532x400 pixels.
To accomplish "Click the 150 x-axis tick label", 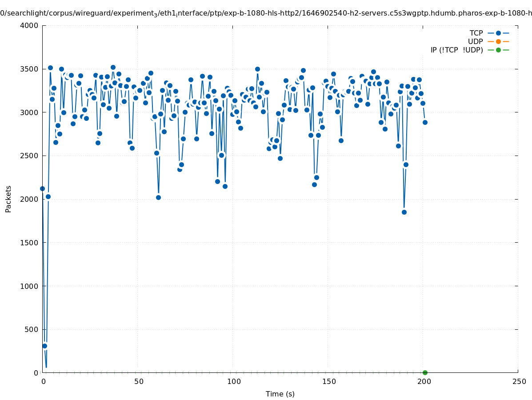I will tap(328, 381).
